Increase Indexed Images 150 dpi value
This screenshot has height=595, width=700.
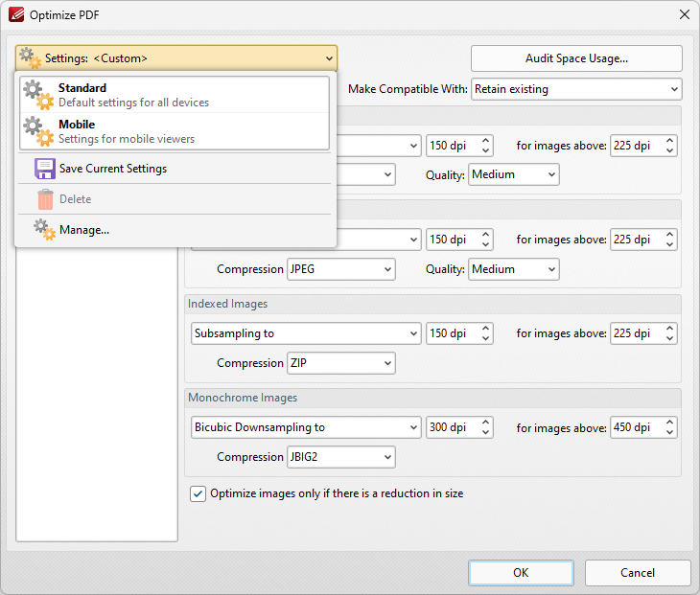point(485,329)
